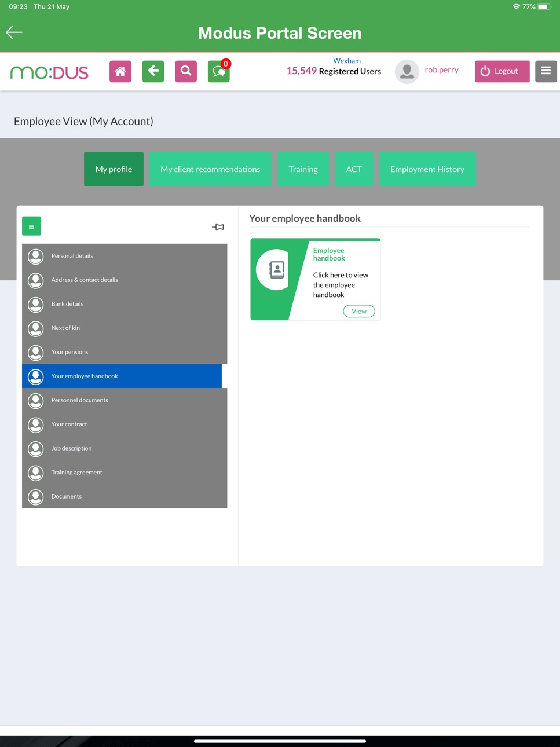This screenshot has width=560, height=747.
Task: Click the employee handbook book icon
Action: [x=276, y=269]
